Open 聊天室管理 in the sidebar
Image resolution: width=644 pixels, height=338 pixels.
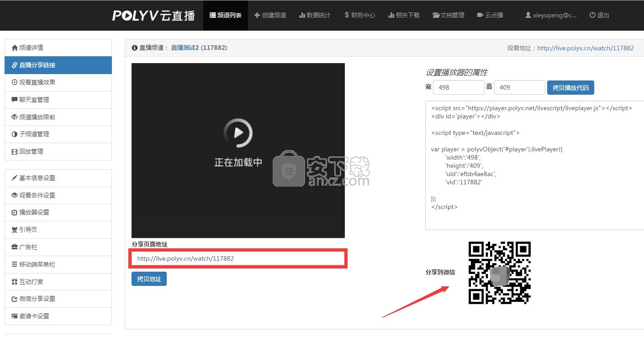pyautogui.click(x=58, y=100)
